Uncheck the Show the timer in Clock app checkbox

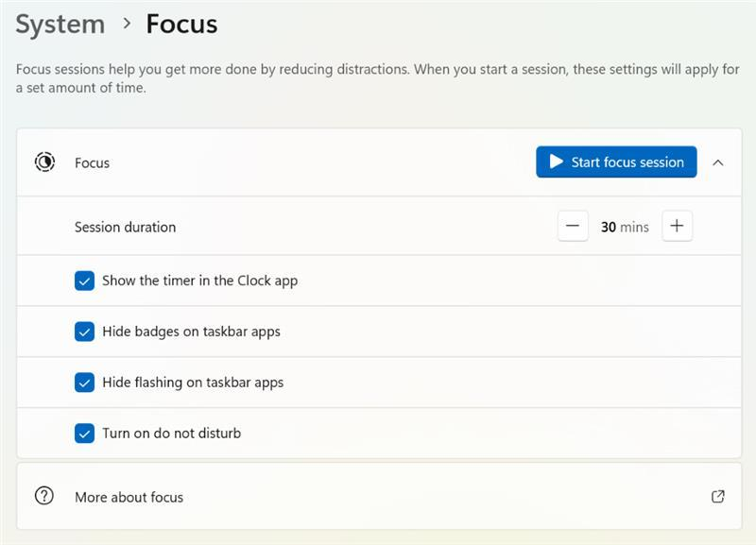(85, 281)
